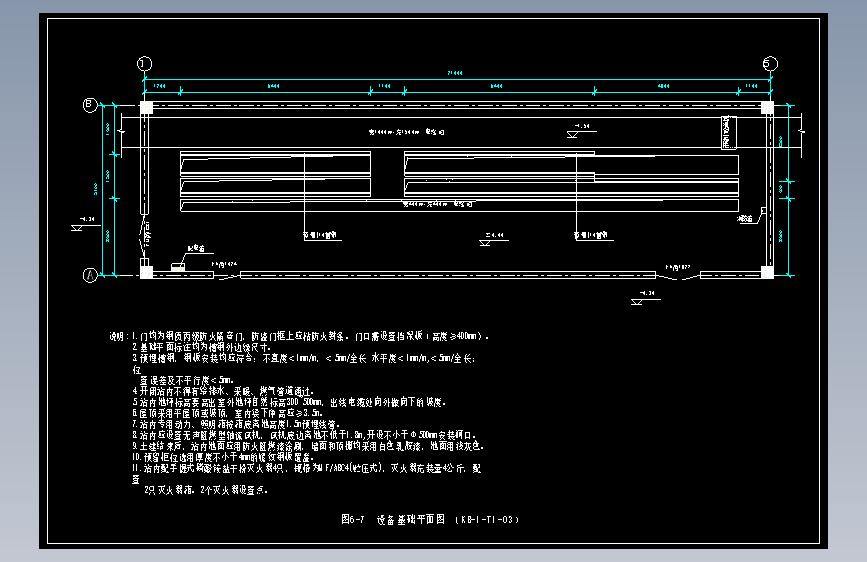Select note 10 about patterned steel cover plate
This screenshot has height=562, width=867.
pos(223,457)
